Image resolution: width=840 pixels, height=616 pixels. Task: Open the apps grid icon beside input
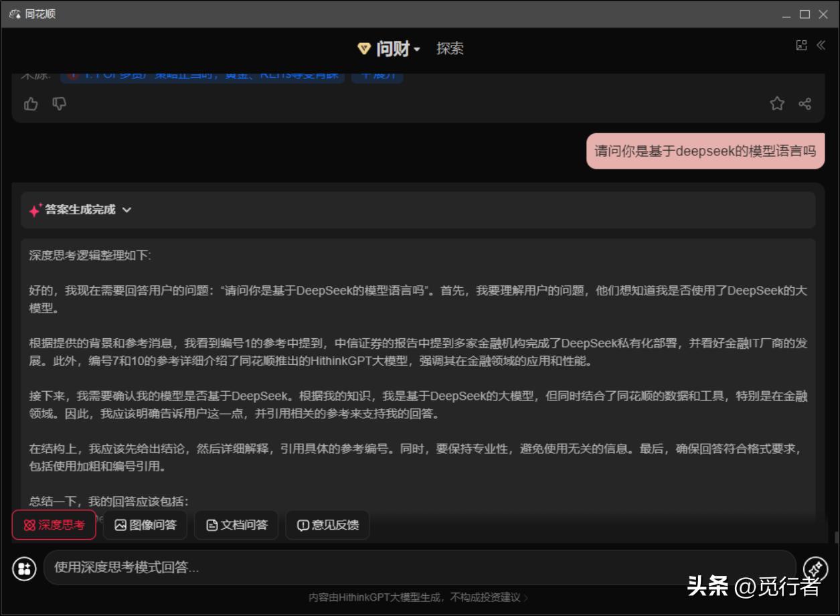pyautogui.click(x=25, y=568)
